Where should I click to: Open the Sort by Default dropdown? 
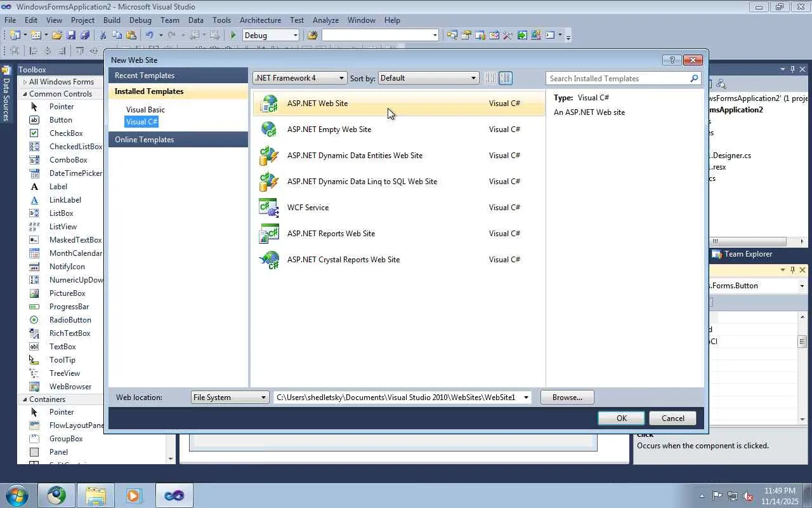429,78
